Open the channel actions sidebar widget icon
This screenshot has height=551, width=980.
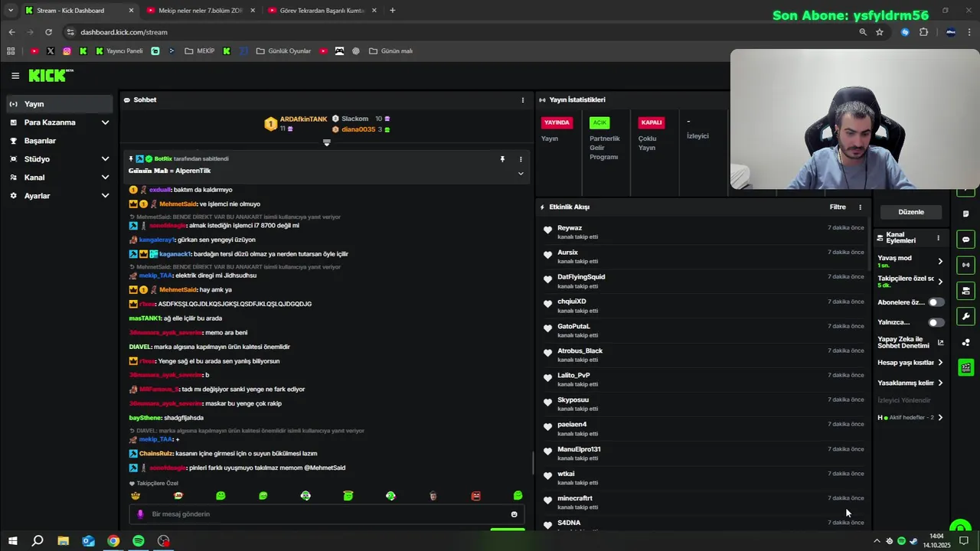(x=966, y=291)
